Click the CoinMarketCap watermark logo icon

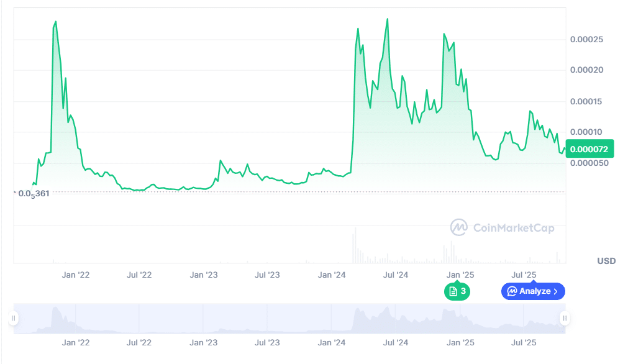pyautogui.click(x=459, y=228)
